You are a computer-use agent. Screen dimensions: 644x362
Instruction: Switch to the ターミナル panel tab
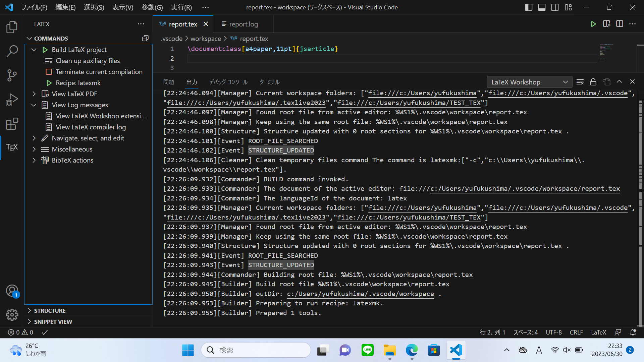click(269, 82)
